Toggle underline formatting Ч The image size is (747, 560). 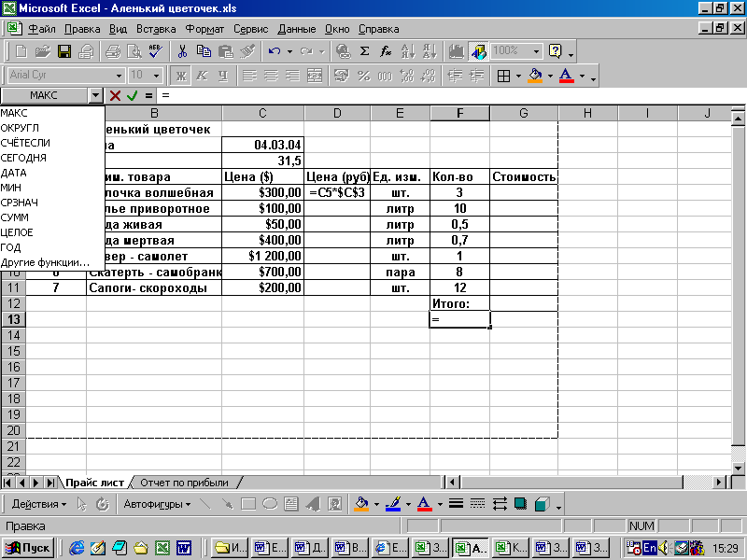(x=223, y=76)
